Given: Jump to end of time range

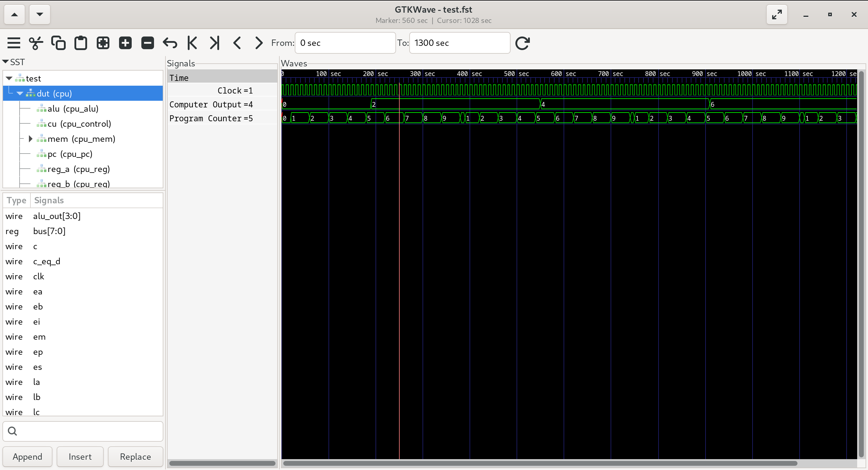Looking at the screenshot, I should click(214, 43).
